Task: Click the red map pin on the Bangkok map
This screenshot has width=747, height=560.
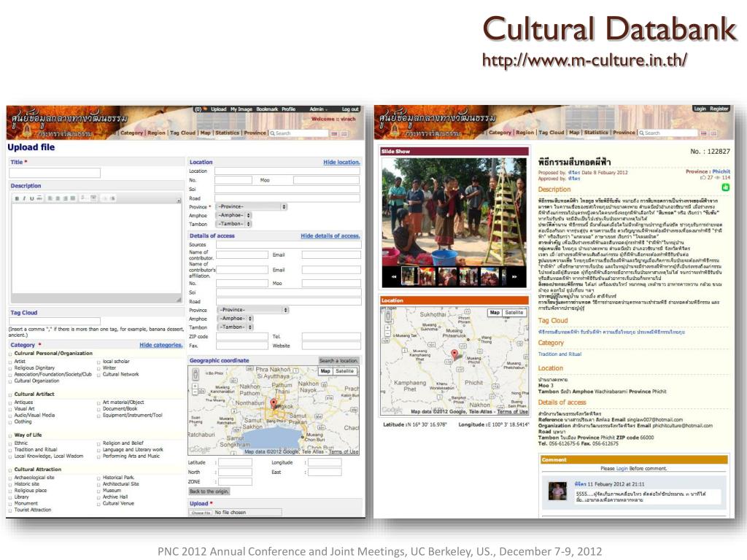Action: tap(274, 404)
